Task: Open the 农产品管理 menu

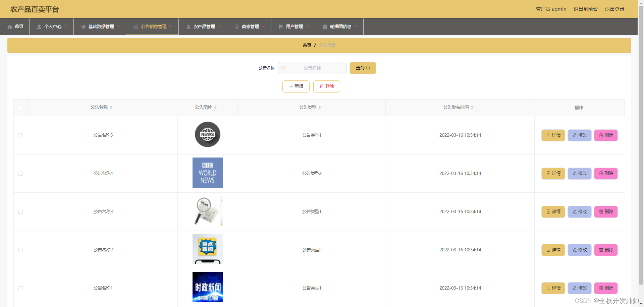Action: (x=203, y=26)
